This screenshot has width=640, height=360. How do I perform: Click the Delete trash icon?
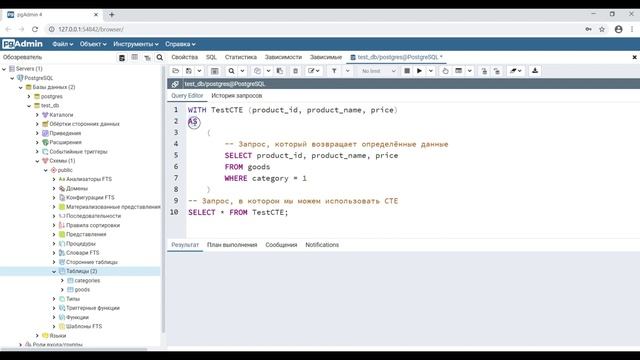[x=295, y=71]
